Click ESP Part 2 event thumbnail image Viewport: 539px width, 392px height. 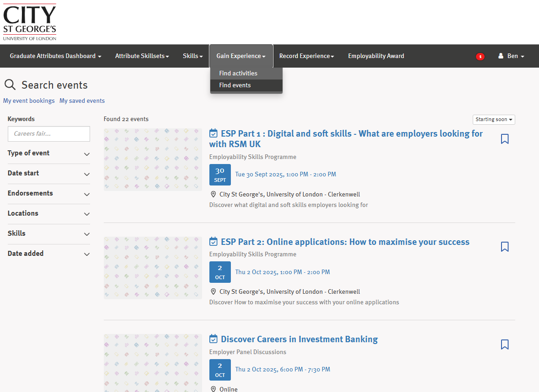coord(153,268)
